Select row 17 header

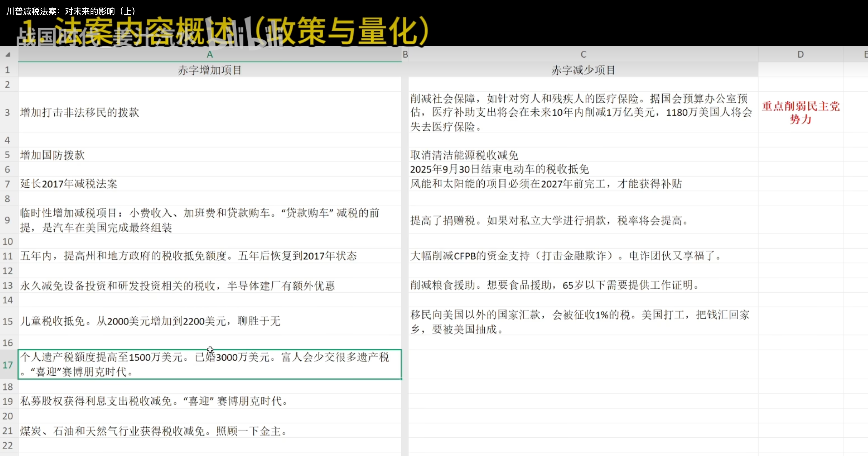point(8,365)
